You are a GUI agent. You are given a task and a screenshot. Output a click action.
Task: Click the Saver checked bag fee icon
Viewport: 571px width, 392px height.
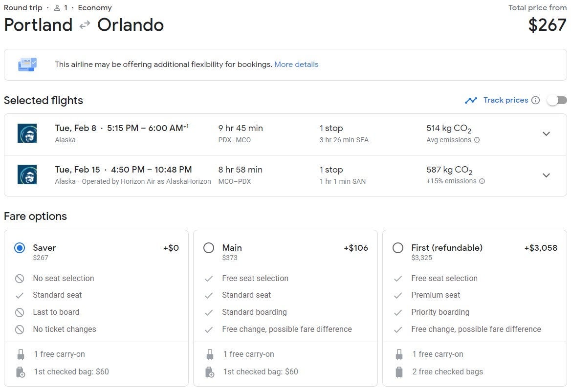(21, 372)
